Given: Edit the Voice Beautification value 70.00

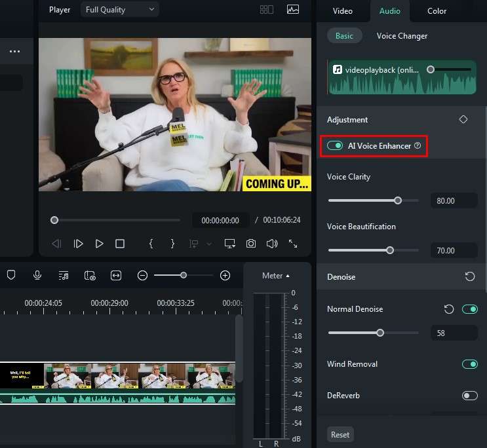Looking at the screenshot, I should pyautogui.click(x=454, y=250).
